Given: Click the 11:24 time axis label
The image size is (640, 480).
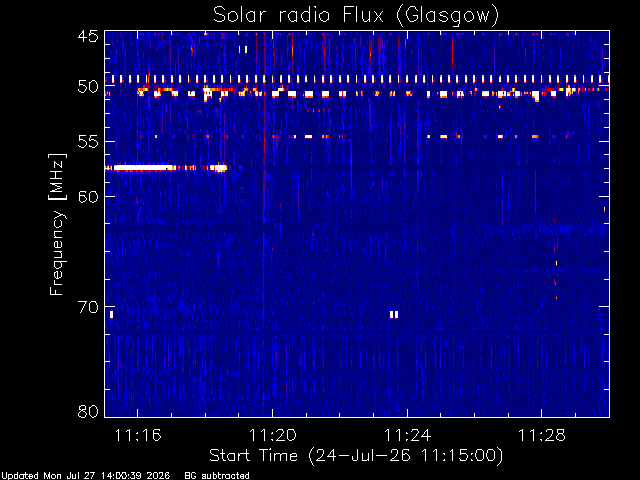Looking at the screenshot, I should click(407, 436).
